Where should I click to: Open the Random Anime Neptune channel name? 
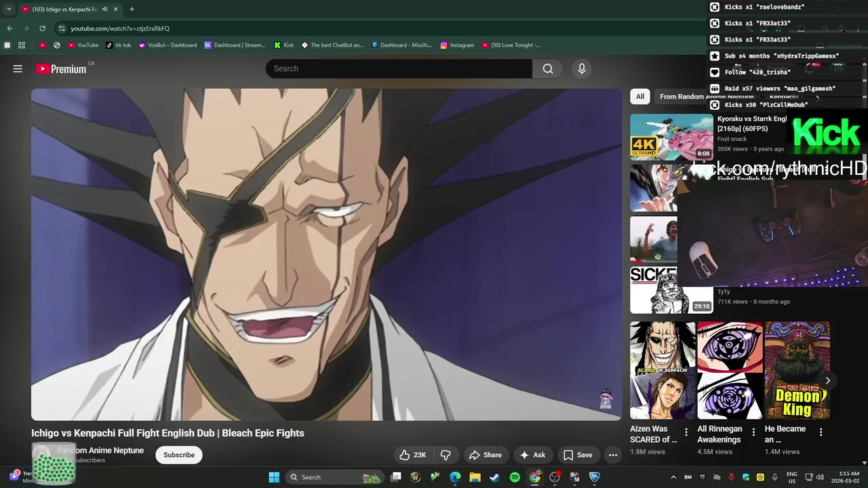[100, 450]
